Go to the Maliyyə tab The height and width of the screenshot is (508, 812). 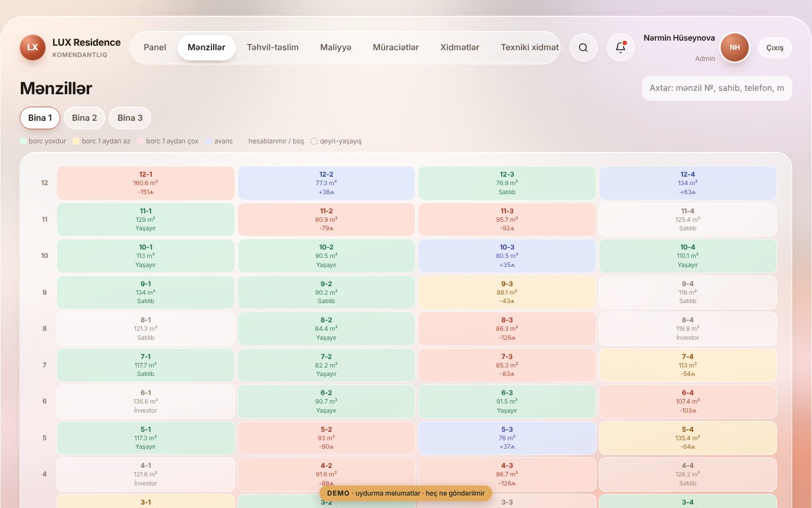pos(336,47)
